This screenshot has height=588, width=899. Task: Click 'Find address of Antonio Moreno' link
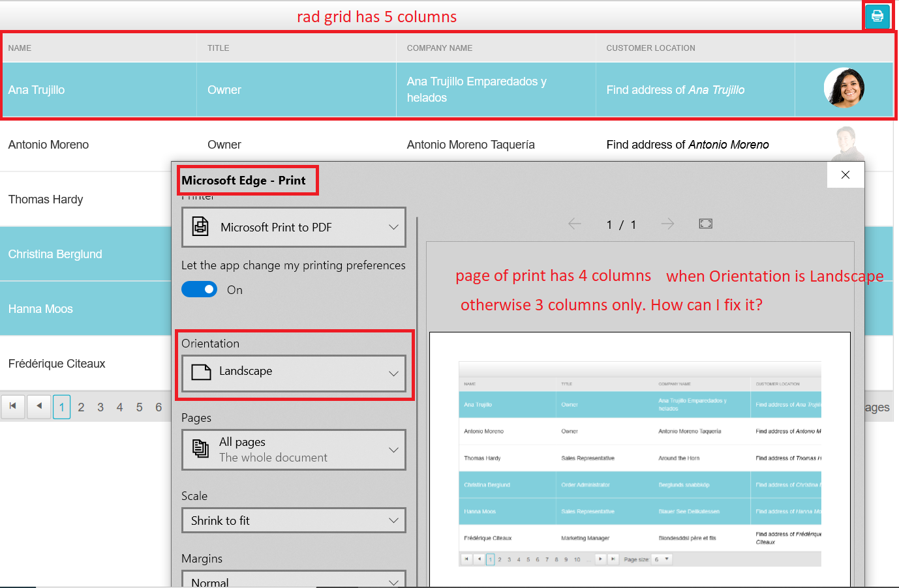click(x=688, y=145)
